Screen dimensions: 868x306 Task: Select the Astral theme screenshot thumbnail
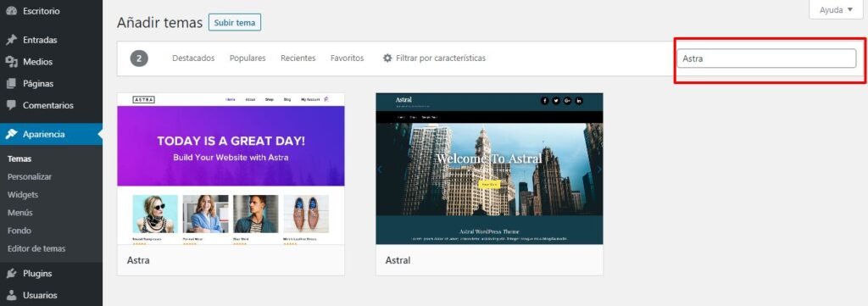click(x=489, y=169)
